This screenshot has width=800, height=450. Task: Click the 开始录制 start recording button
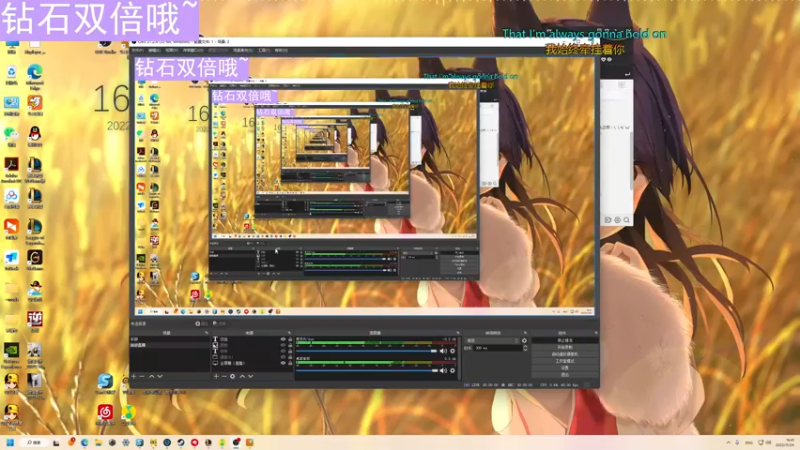pos(565,347)
